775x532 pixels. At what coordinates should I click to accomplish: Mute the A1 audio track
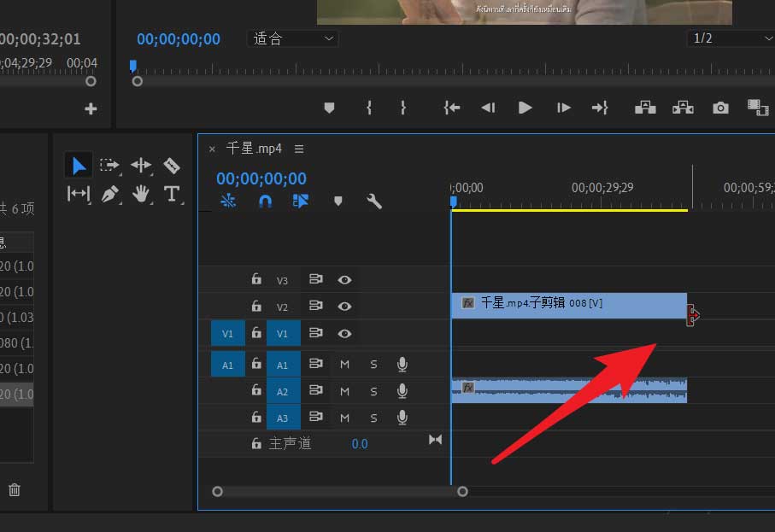[x=344, y=365]
